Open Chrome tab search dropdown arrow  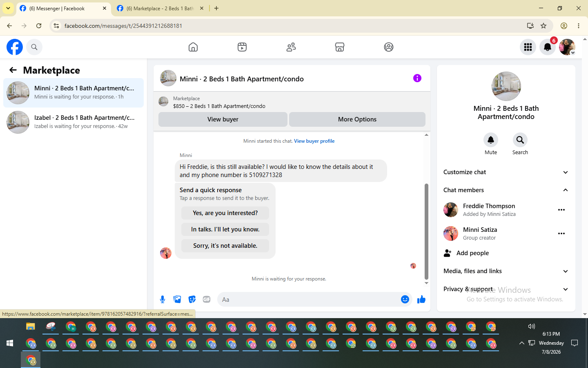(8, 8)
